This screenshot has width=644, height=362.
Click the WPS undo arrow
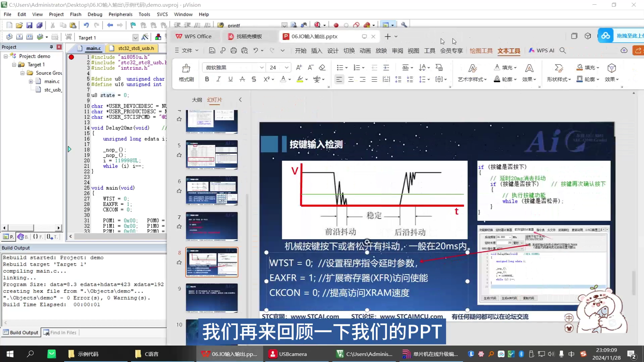256,51
